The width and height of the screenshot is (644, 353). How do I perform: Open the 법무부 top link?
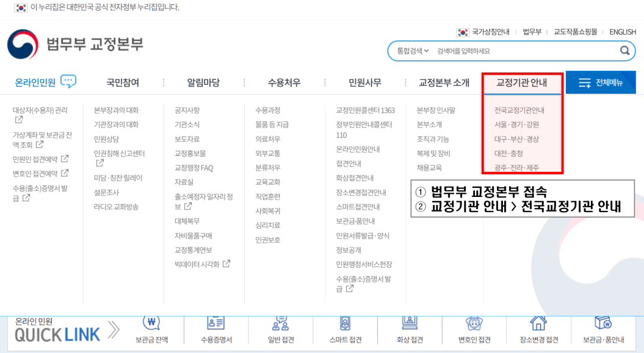tap(532, 32)
